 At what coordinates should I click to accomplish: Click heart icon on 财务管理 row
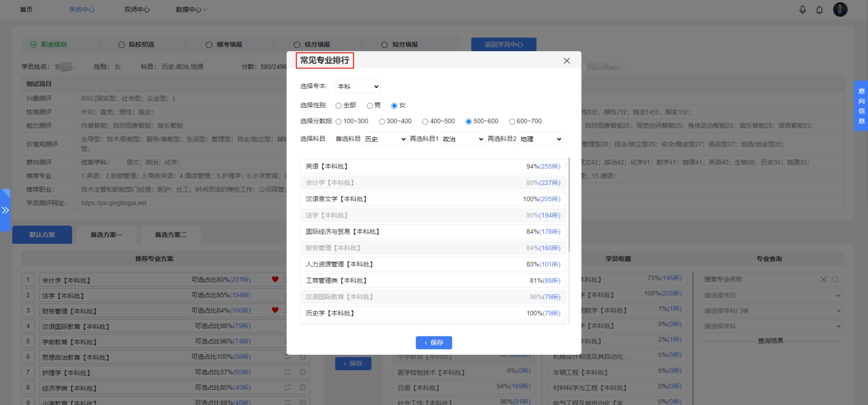(x=275, y=310)
